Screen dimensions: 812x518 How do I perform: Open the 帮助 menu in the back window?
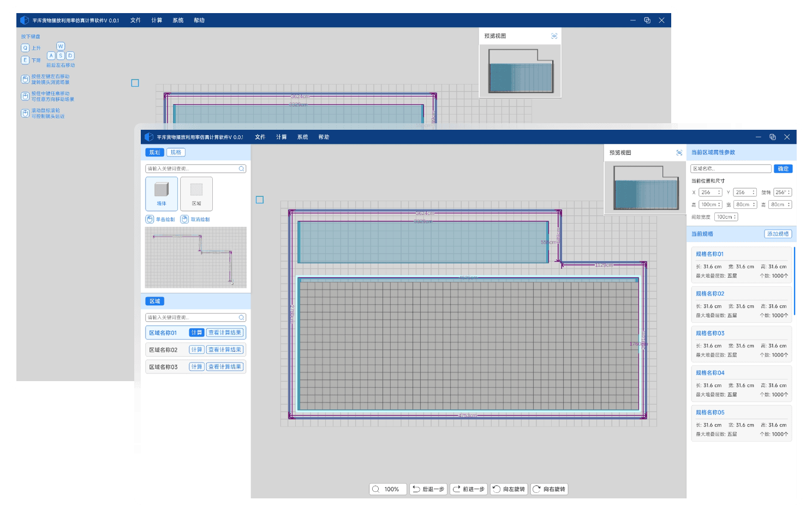pos(199,20)
